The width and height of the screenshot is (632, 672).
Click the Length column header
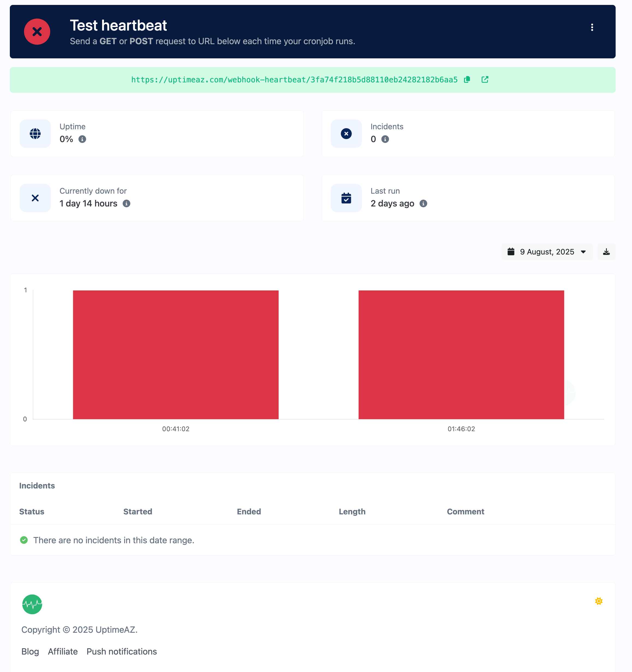point(352,512)
